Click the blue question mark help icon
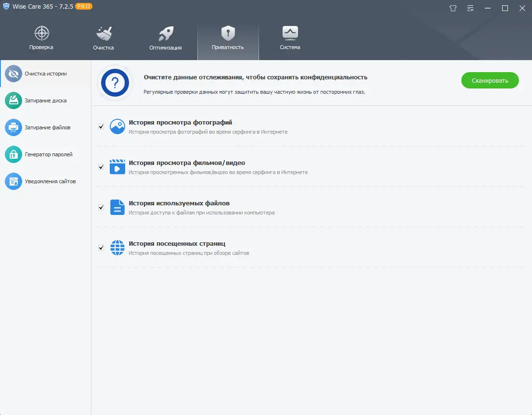532x415 pixels. coord(115,83)
